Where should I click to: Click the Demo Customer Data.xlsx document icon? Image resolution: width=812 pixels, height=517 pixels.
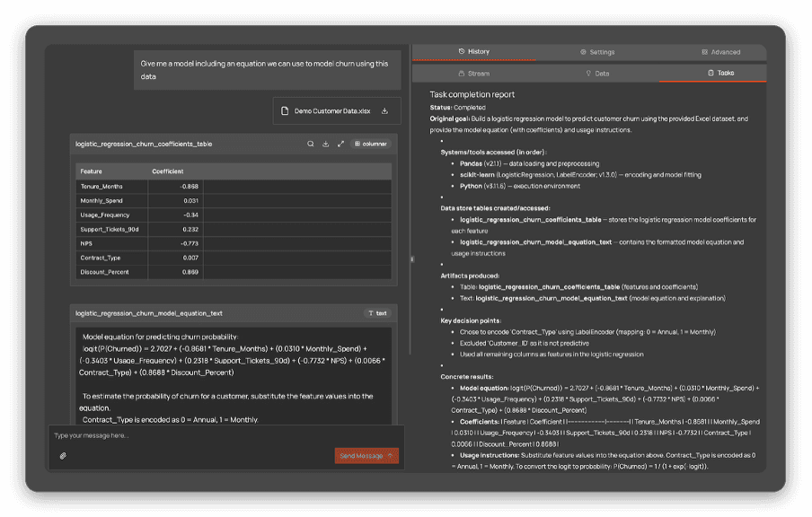click(285, 110)
